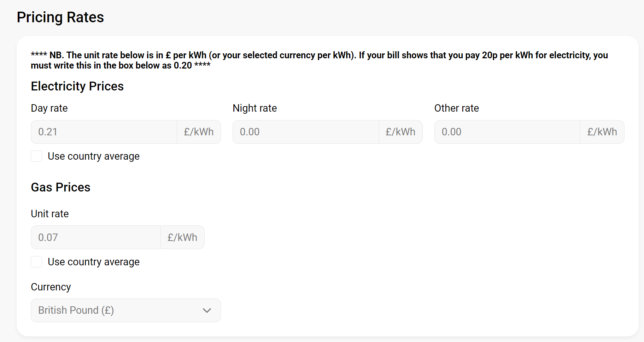The height and width of the screenshot is (342, 644).
Task: Click £/kWh unit label beside Day rate
Action: (199, 132)
